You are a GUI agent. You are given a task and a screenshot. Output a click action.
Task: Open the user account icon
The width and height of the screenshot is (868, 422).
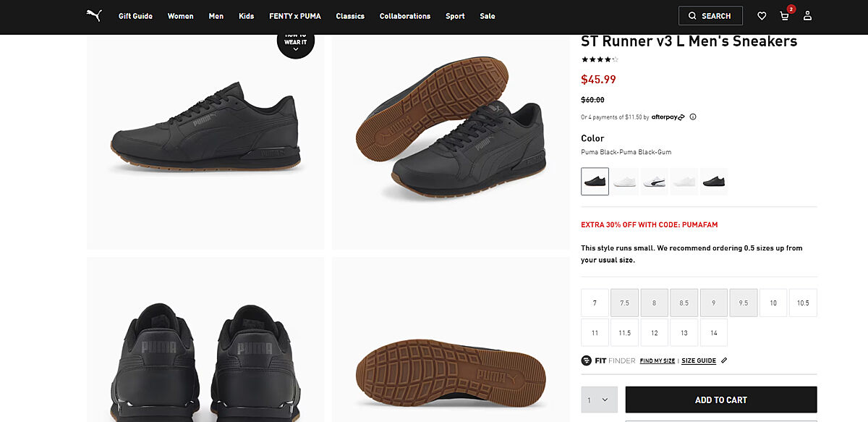tap(808, 16)
